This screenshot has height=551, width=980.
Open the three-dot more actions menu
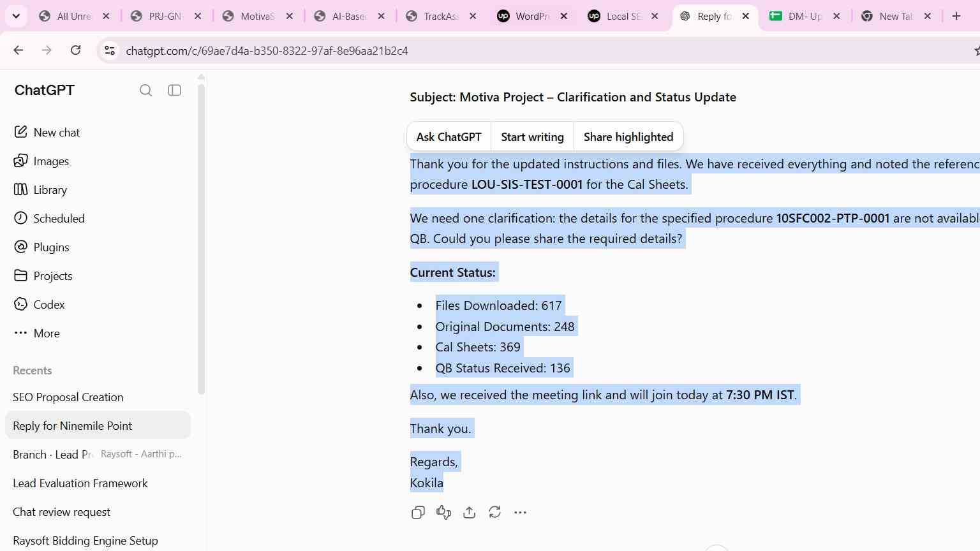[520, 512]
